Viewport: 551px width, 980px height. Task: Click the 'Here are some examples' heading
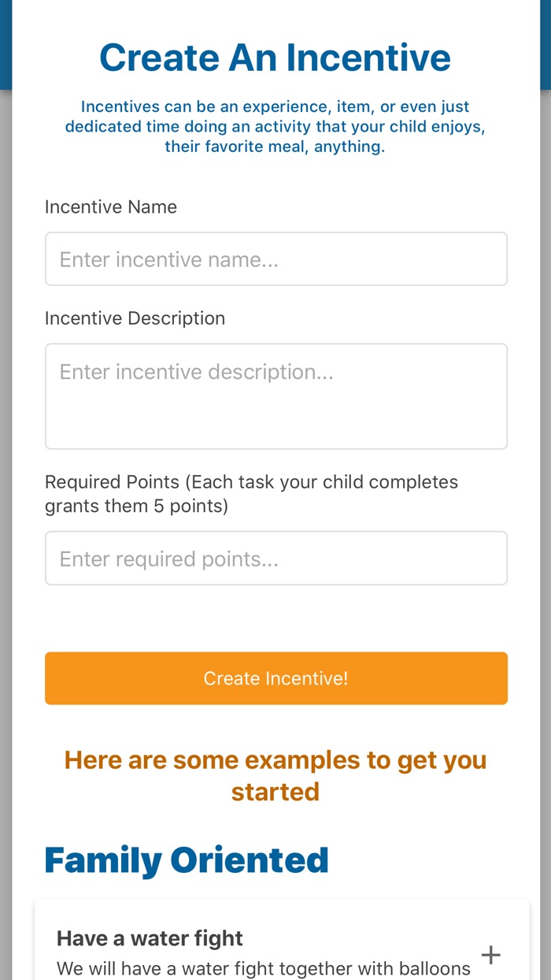click(275, 776)
